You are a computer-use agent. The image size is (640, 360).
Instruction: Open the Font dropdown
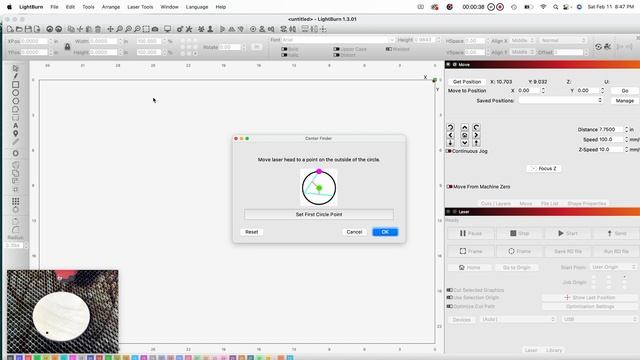coord(338,40)
